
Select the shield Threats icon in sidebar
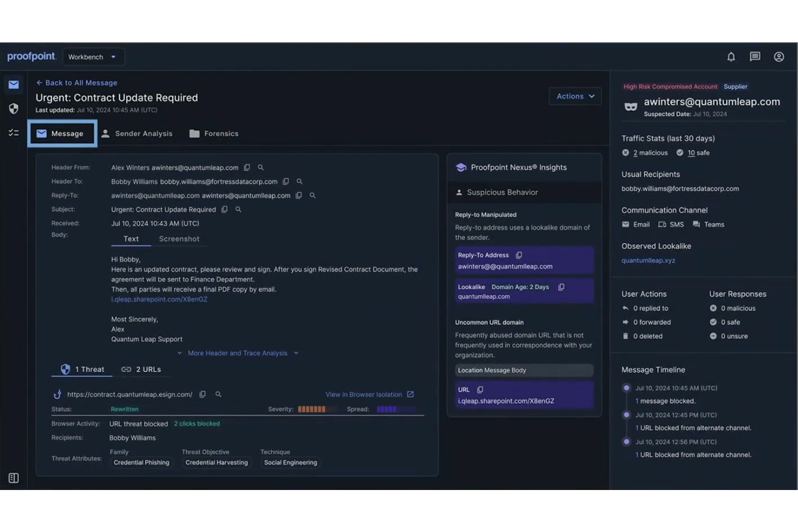[13, 109]
